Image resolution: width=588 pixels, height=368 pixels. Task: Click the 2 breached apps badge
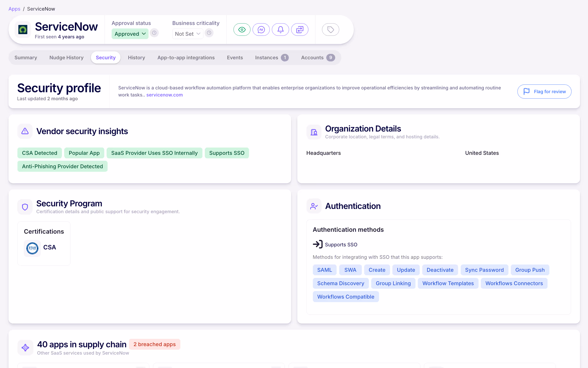[154, 344]
